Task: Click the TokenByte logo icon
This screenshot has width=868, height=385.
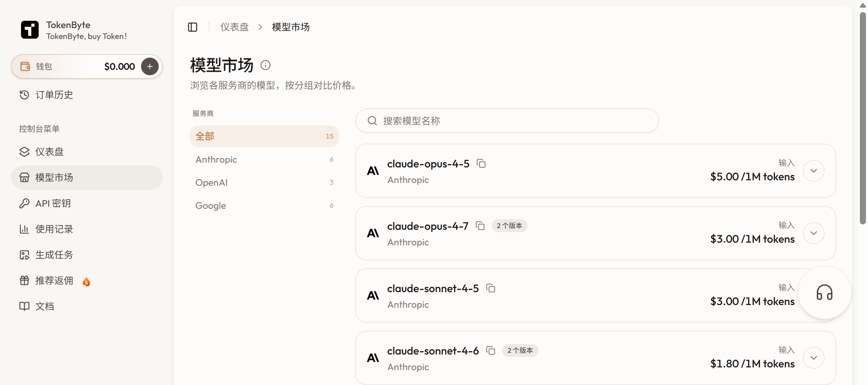Action: coord(30,30)
